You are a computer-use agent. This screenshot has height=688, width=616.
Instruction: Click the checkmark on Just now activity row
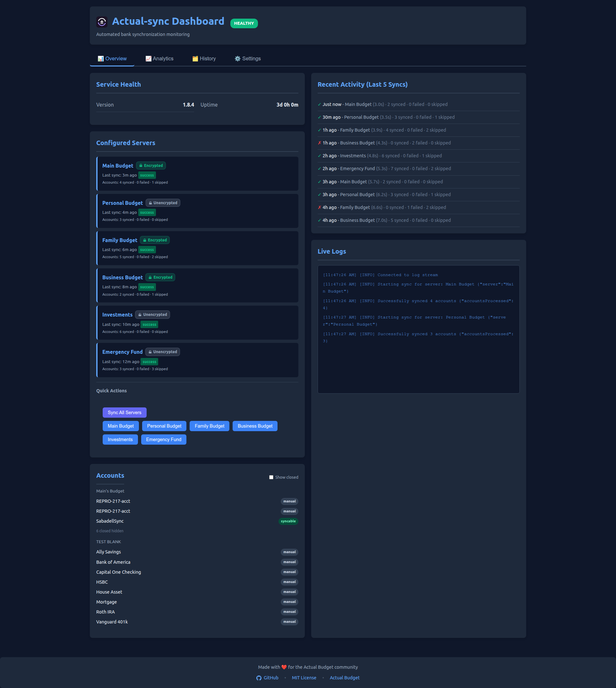click(320, 104)
